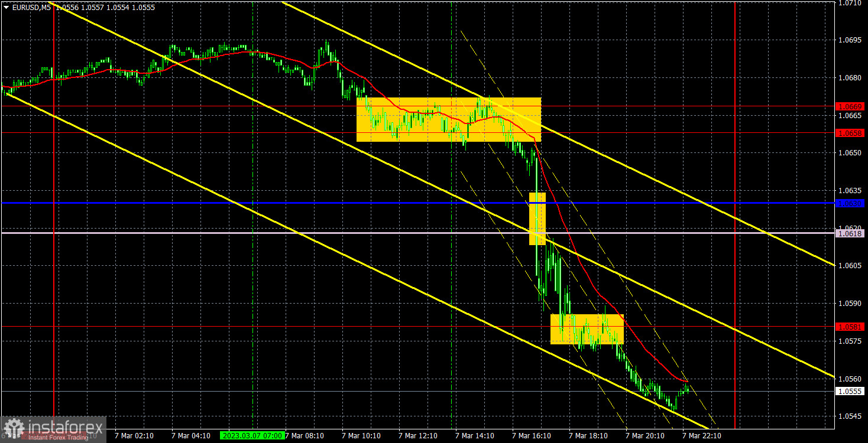This screenshot has width=868, height=443.
Task: Click the red 1.0669 price level label
Action: (x=850, y=106)
